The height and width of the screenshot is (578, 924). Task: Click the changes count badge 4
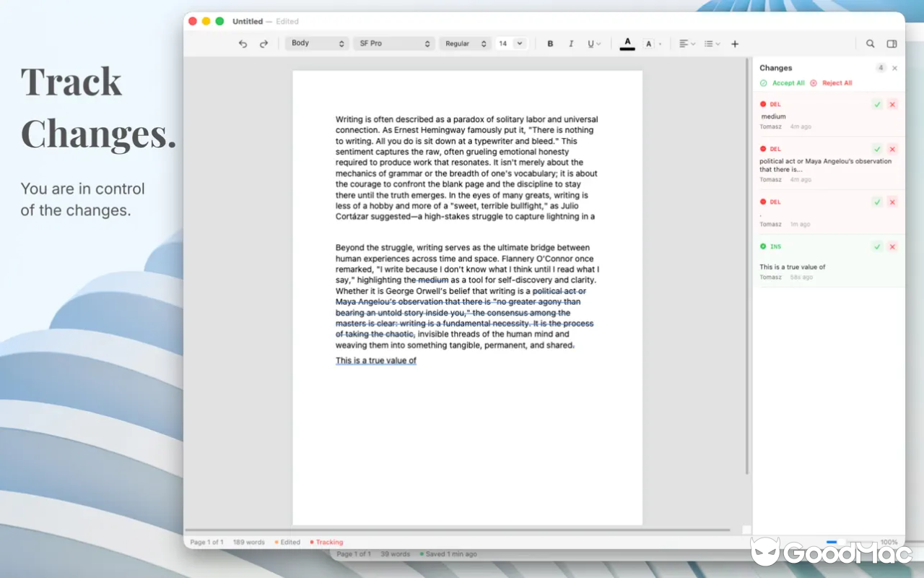pyautogui.click(x=881, y=68)
